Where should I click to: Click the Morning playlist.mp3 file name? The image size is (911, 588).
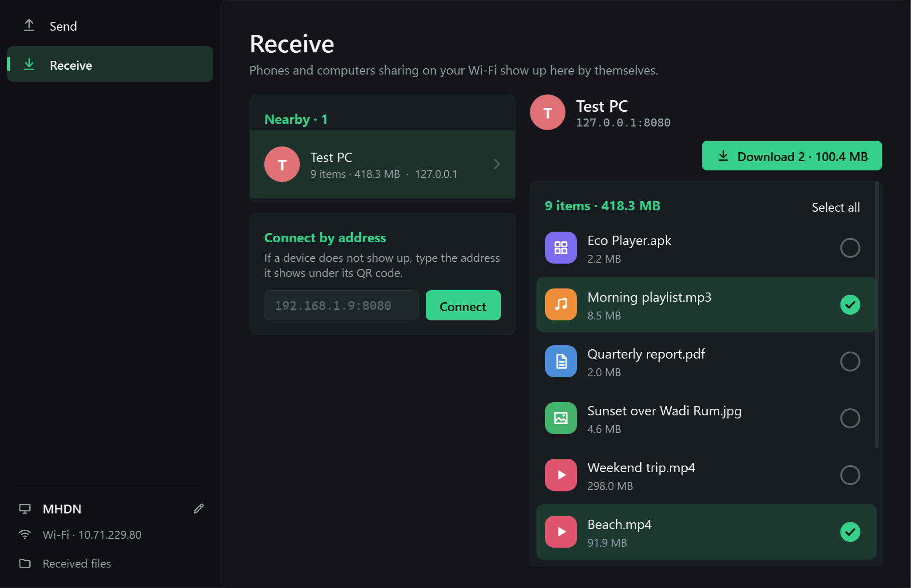pyautogui.click(x=649, y=297)
